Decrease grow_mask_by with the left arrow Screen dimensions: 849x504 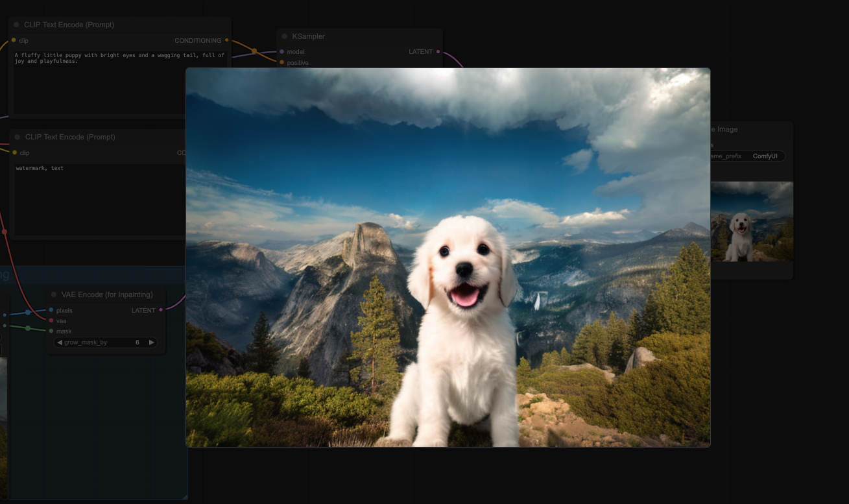(x=60, y=342)
